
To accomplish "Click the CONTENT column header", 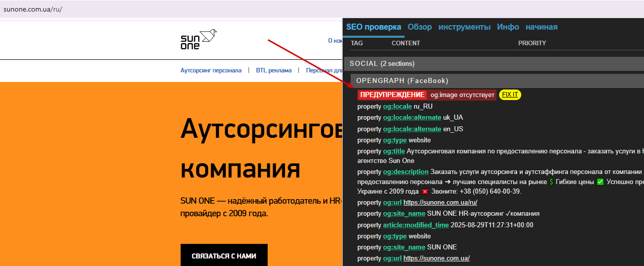I will (406, 43).
